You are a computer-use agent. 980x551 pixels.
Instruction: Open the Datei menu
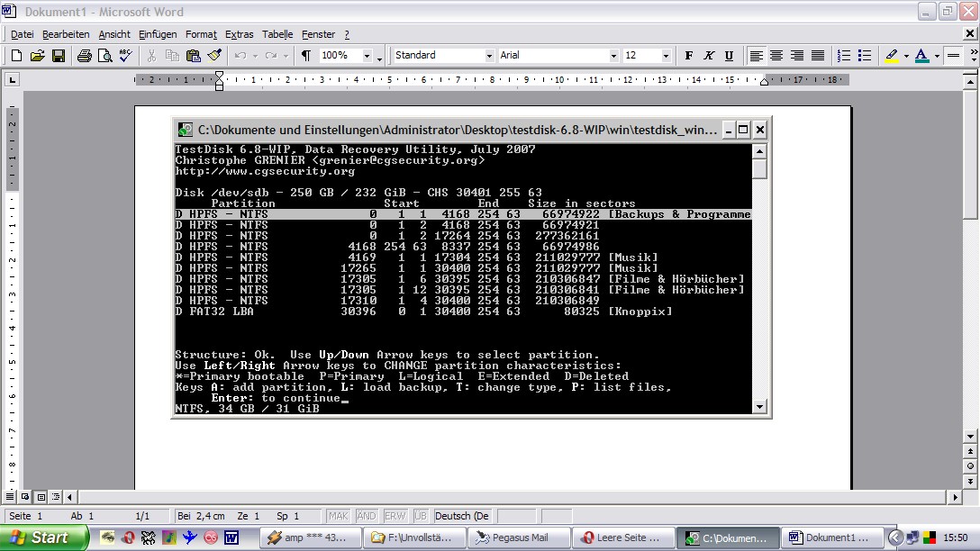coord(23,34)
